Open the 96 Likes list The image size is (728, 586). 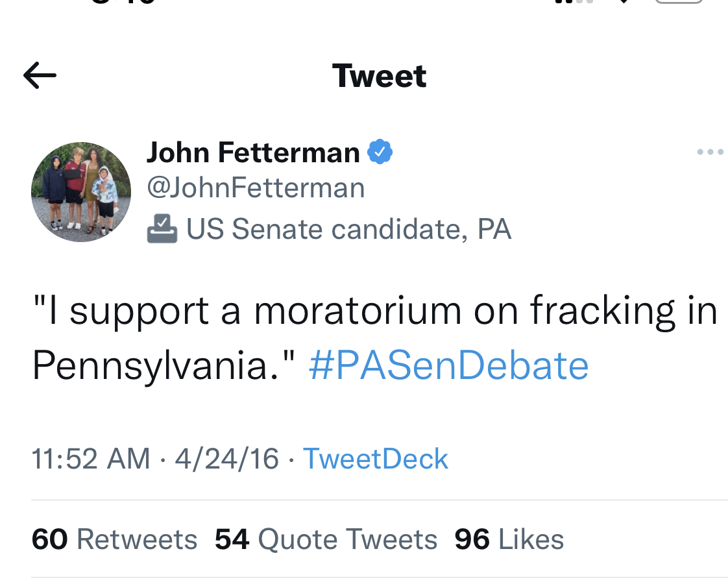point(509,539)
